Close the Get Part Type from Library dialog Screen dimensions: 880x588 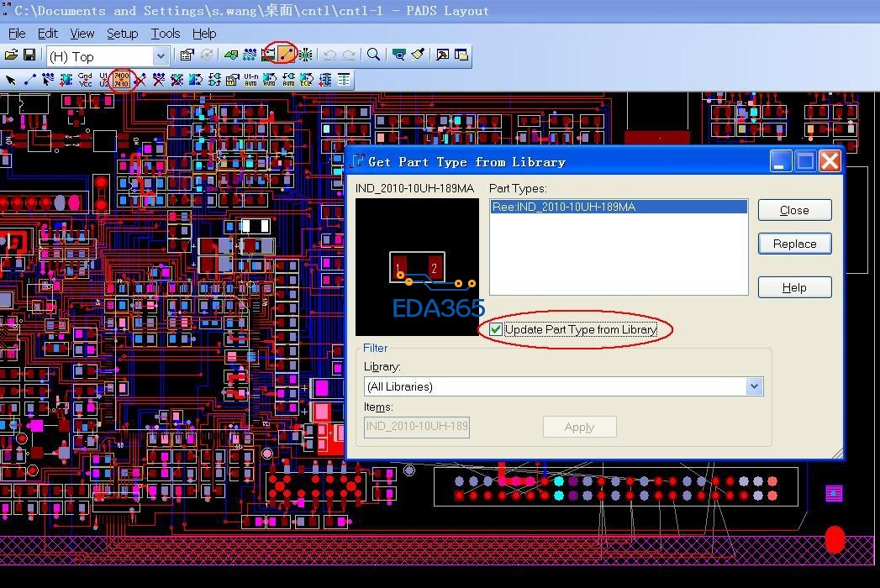point(830,161)
